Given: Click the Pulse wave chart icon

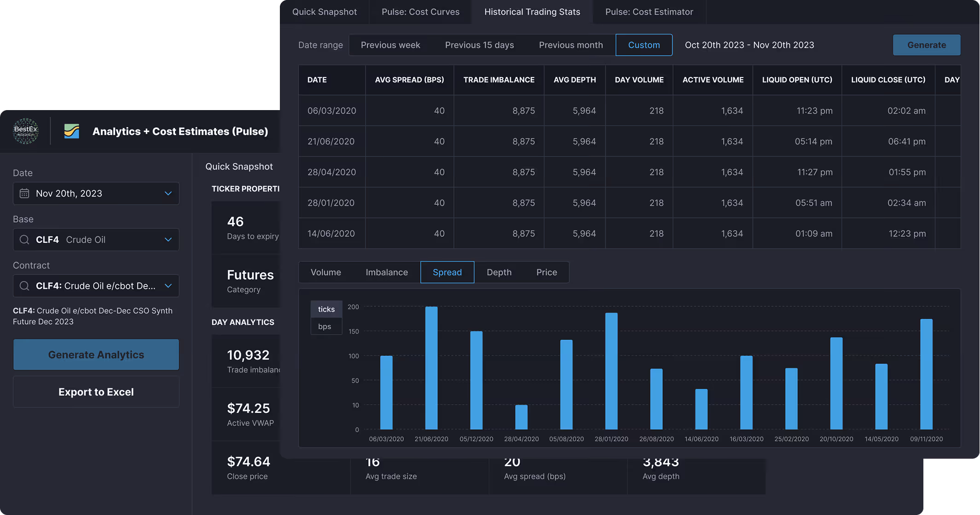Looking at the screenshot, I should pos(71,131).
